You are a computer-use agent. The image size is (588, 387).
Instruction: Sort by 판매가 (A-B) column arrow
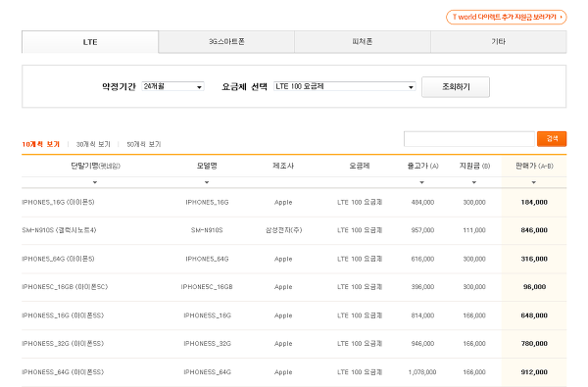point(534,182)
